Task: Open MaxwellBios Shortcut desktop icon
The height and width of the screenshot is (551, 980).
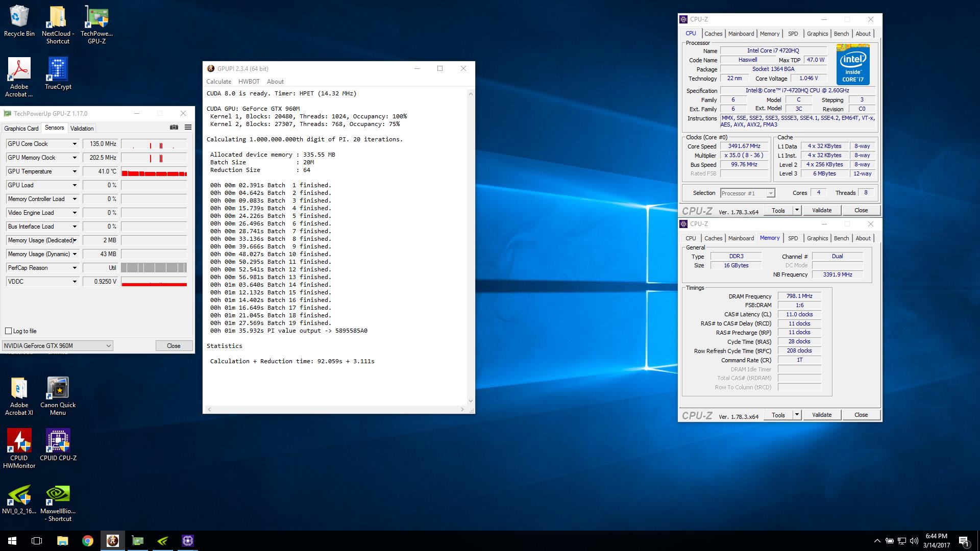Action: [58, 504]
